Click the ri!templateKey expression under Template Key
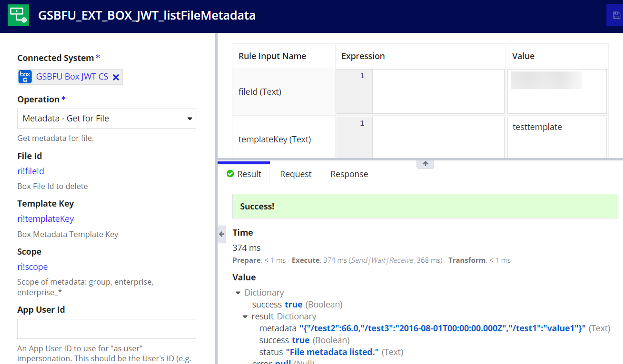 [45, 219]
